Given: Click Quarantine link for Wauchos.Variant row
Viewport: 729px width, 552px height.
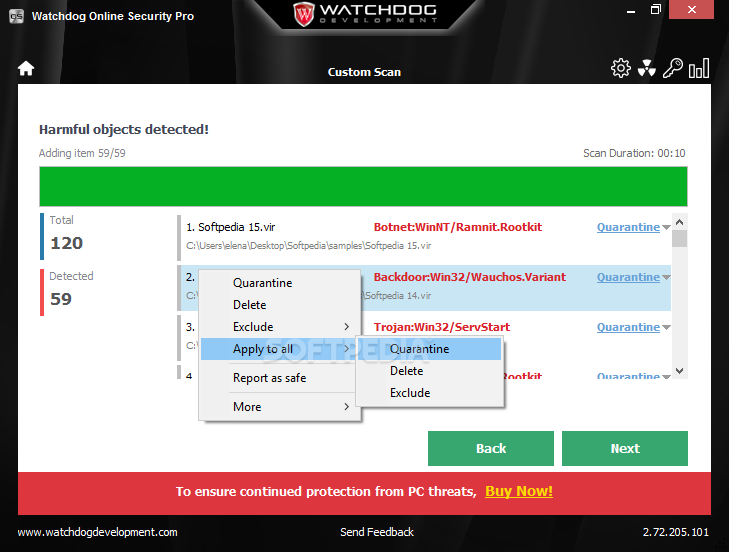Looking at the screenshot, I should coord(628,277).
